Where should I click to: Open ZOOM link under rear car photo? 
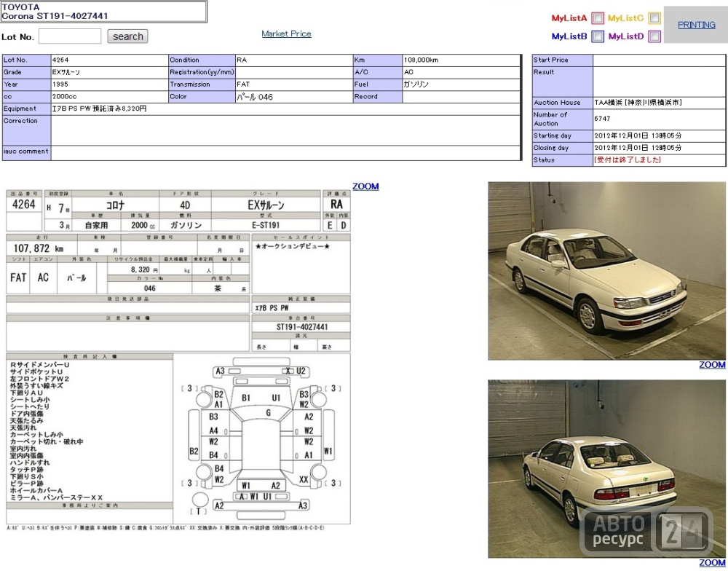tap(712, 563)
